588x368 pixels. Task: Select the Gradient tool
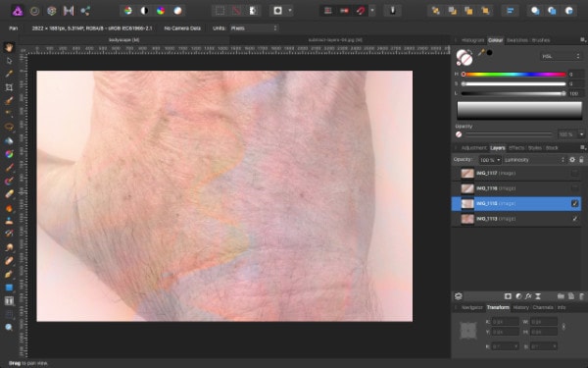(9, 154)
